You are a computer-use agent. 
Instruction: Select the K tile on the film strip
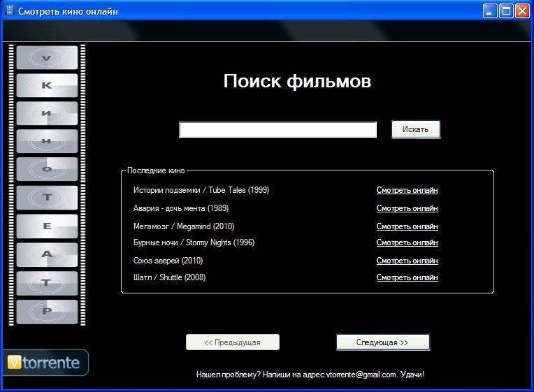click(47, 85)
